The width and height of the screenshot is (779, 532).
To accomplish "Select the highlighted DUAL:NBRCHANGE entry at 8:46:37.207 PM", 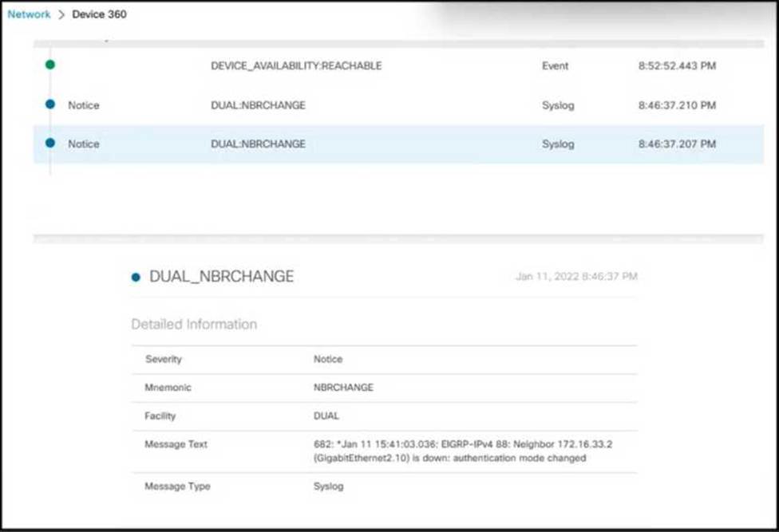I will (258, 144).
